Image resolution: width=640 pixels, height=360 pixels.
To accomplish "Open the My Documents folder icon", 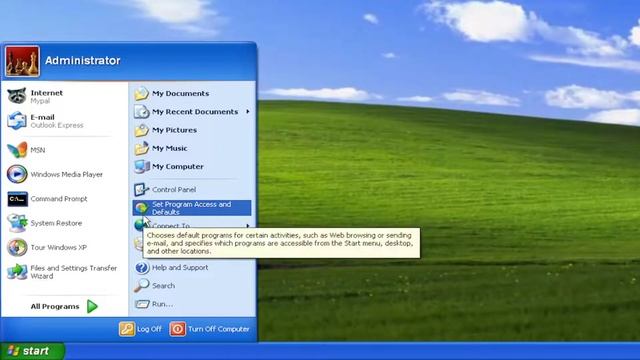I will pos(141,93).
